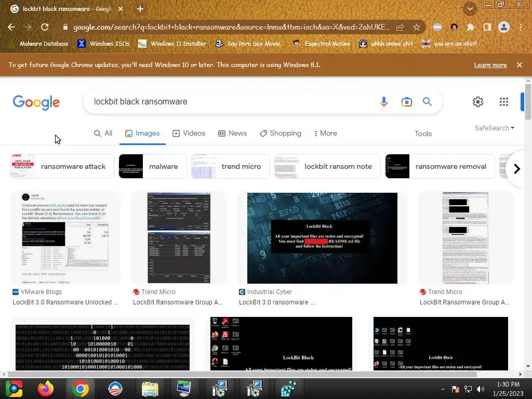This screenshot has height=399, width=532.
Task: Open Firefox from the taskbar
Action: pos(46,389)
